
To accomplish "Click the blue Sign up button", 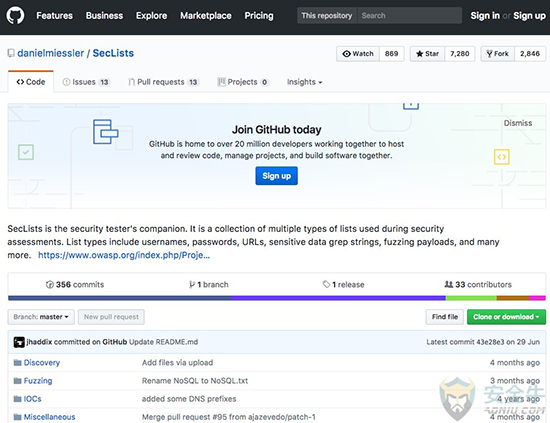I will click(x=276, y=176).
